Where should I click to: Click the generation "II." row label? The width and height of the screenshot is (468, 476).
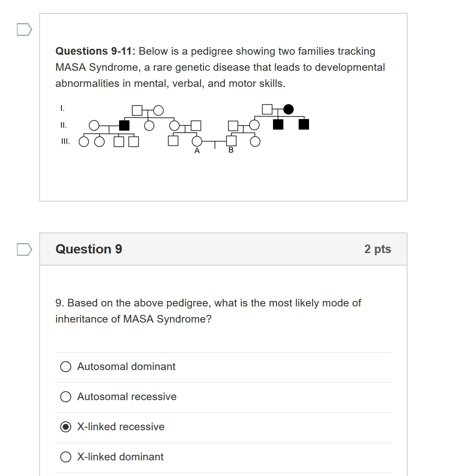pyautogui.click(x=64, y=125)
